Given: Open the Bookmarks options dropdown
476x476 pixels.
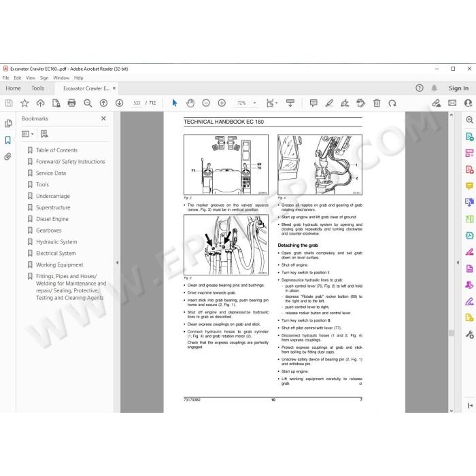Looking at the screenshot, I should pyautogui.click(x=28, y=134).
